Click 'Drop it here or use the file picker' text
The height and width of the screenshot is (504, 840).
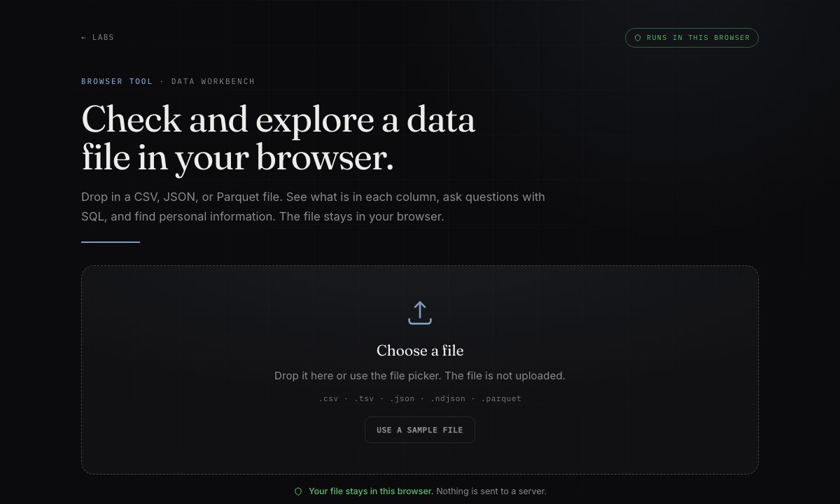click(357, 376)
